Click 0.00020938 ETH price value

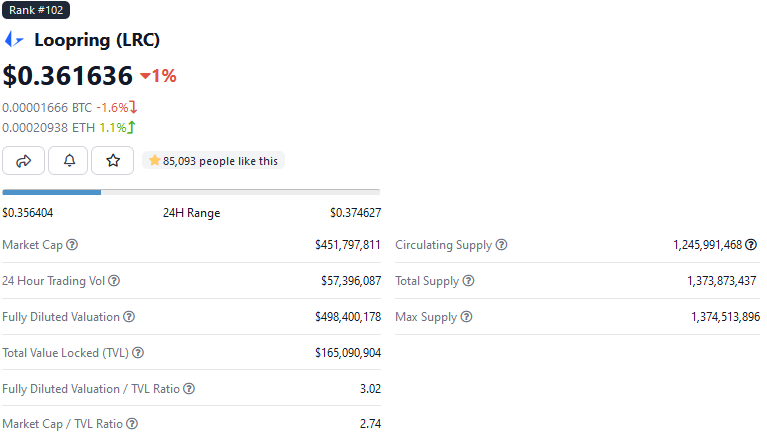coord(48,128)
